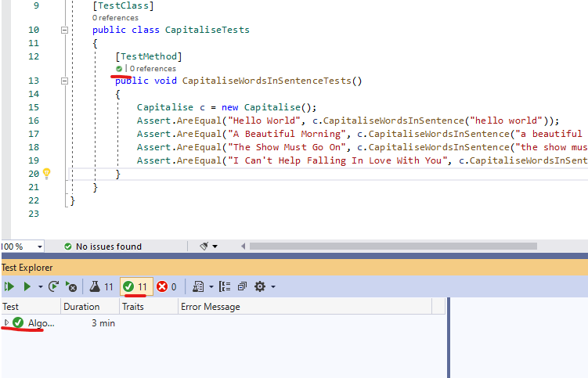Click the '0 references' link above the method
This screenshot has height=378, width=588.
pos(153,69)
